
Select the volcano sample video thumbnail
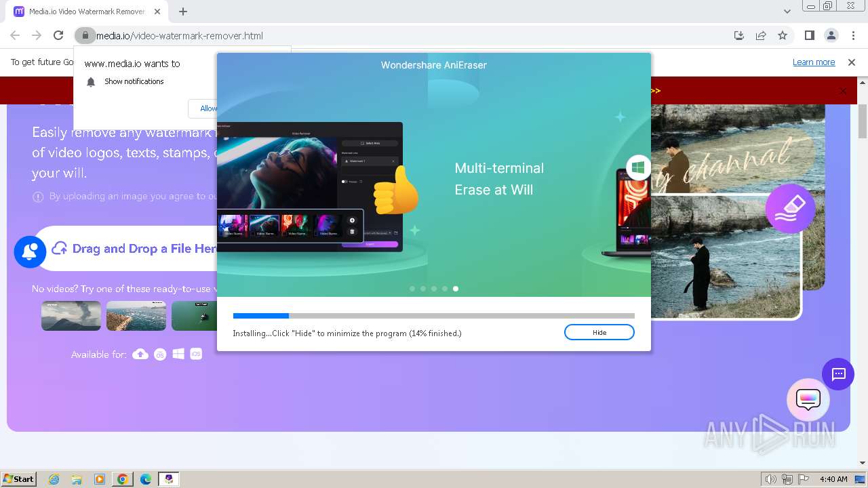tap(71, 316)
